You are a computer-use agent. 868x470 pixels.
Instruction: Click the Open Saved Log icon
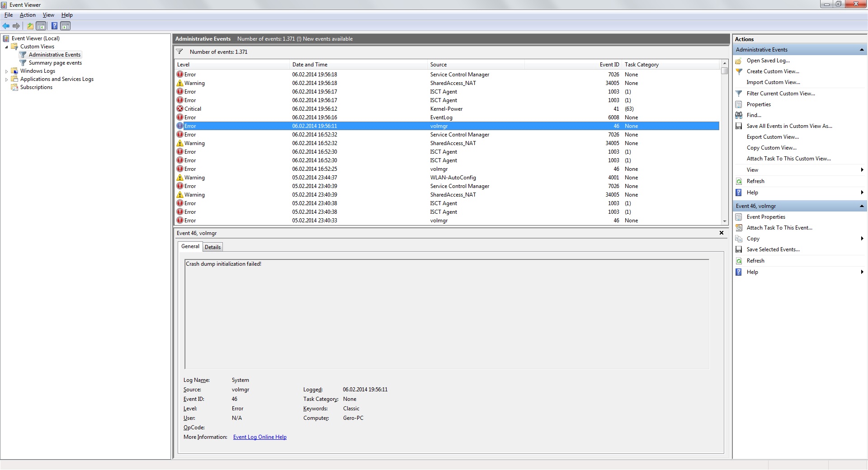pos(739,61)
